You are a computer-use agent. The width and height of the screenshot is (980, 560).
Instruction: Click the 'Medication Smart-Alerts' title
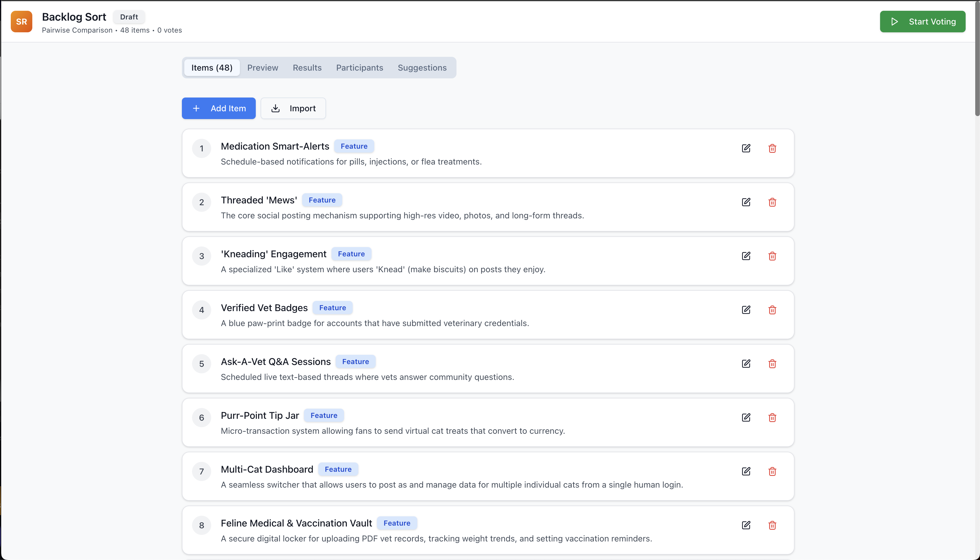275,146
